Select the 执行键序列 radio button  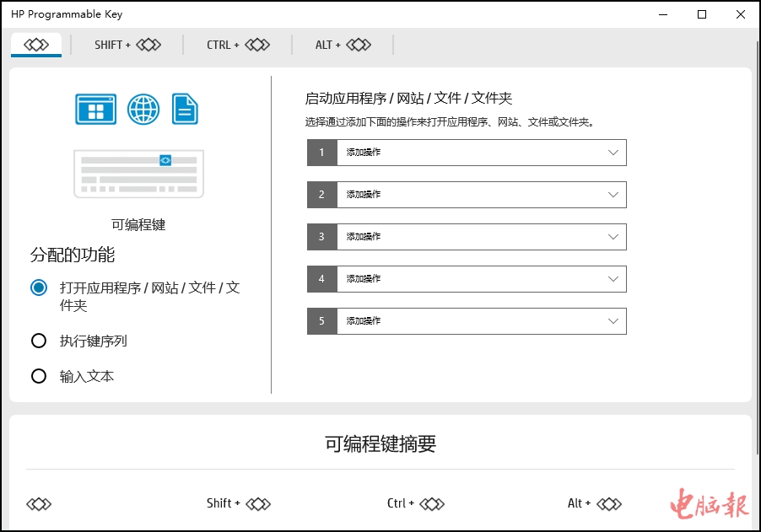[x=39, y=341]
